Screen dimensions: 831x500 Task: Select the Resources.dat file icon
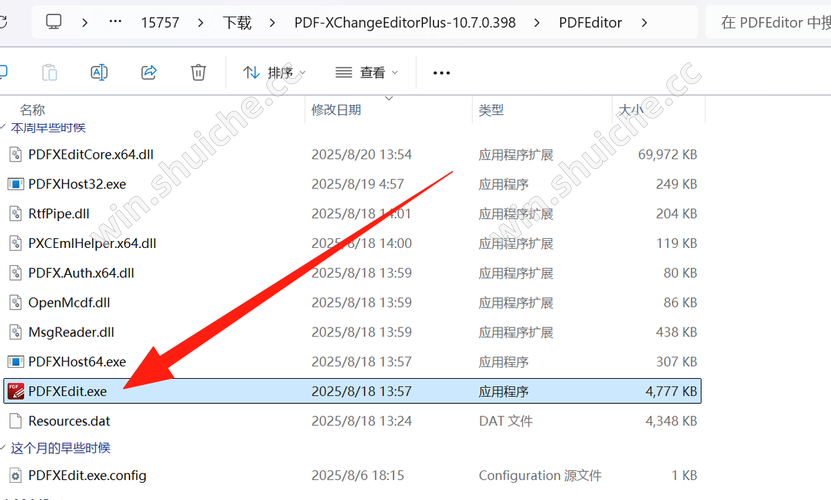[x=16, y=421]
